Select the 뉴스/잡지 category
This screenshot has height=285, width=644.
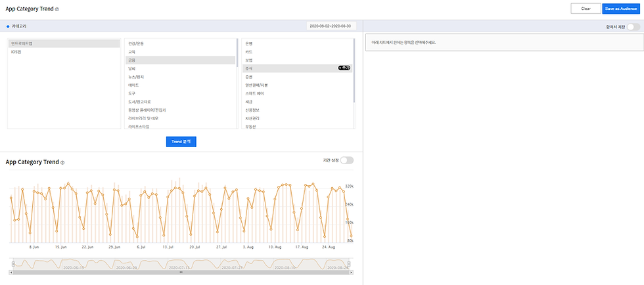181,77
